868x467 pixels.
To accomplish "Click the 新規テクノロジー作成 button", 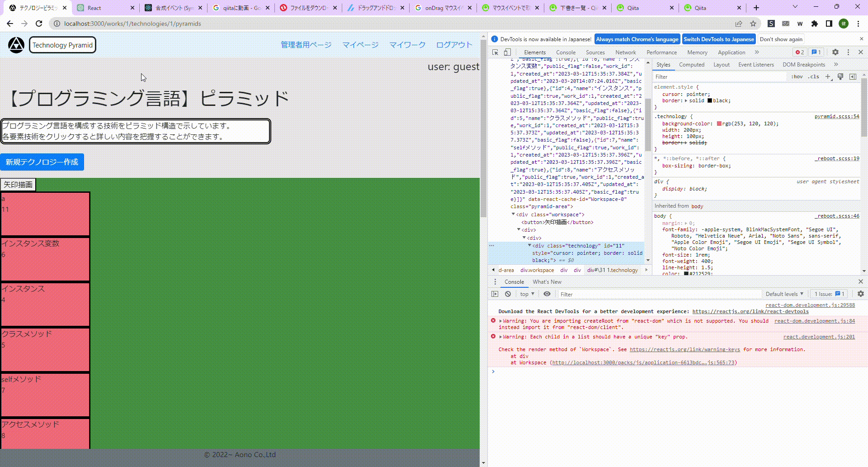I will tap(42, 162).
